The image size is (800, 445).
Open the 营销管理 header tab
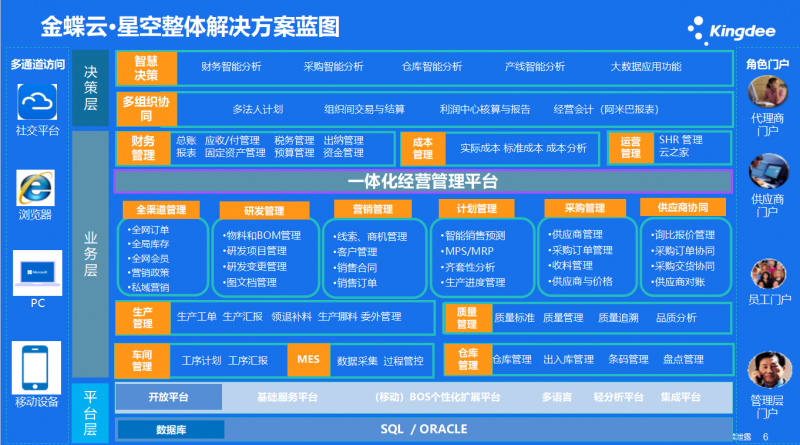pos(373,209)
